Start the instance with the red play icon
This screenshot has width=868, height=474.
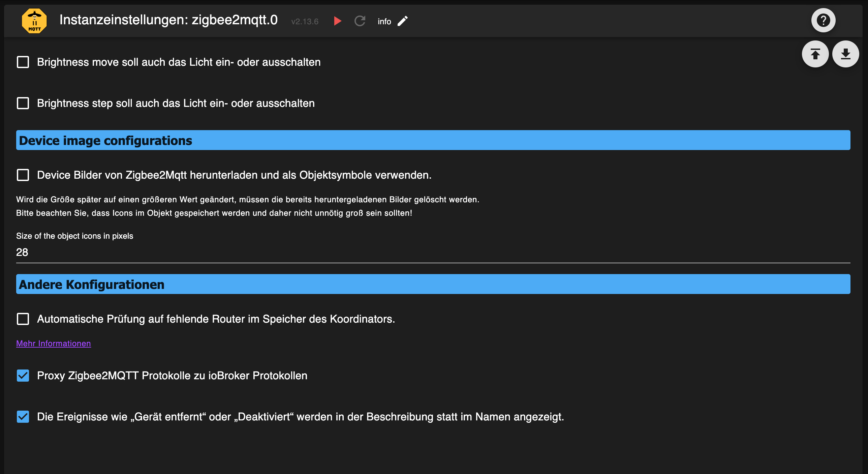(x=337, y=21)
